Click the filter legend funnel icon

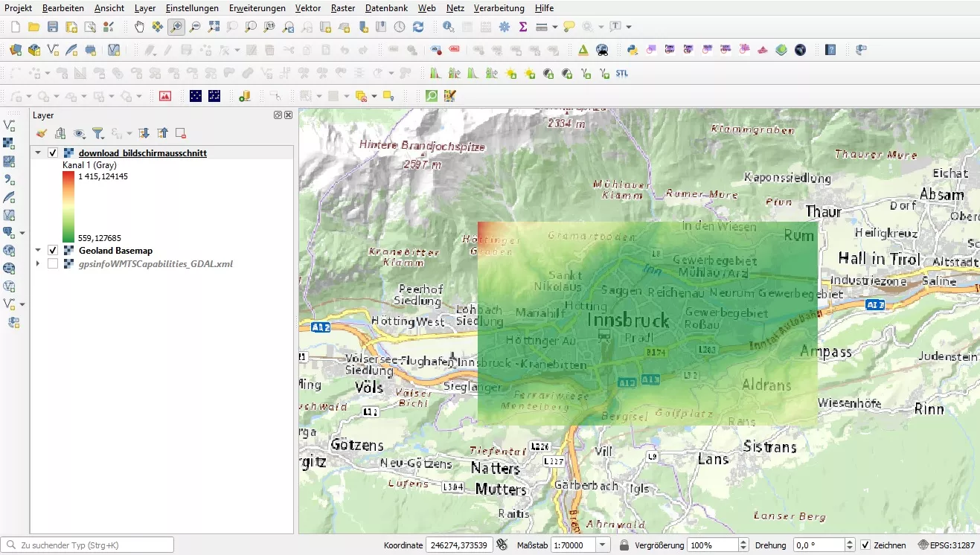pos(97,133)
